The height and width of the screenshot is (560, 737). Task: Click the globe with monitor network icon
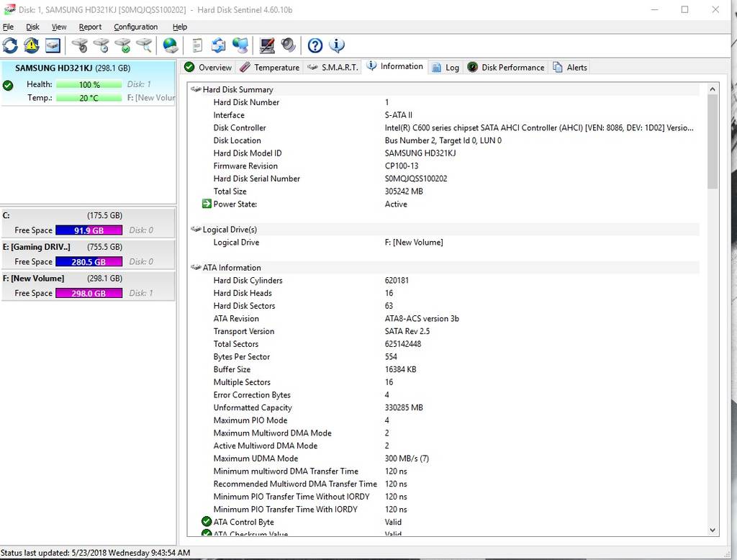240,45
